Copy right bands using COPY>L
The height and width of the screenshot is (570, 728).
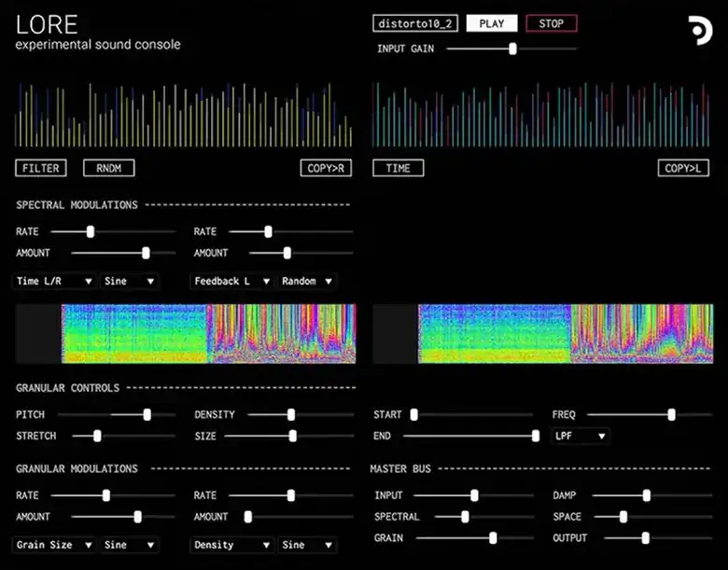(x=683, y=168)
